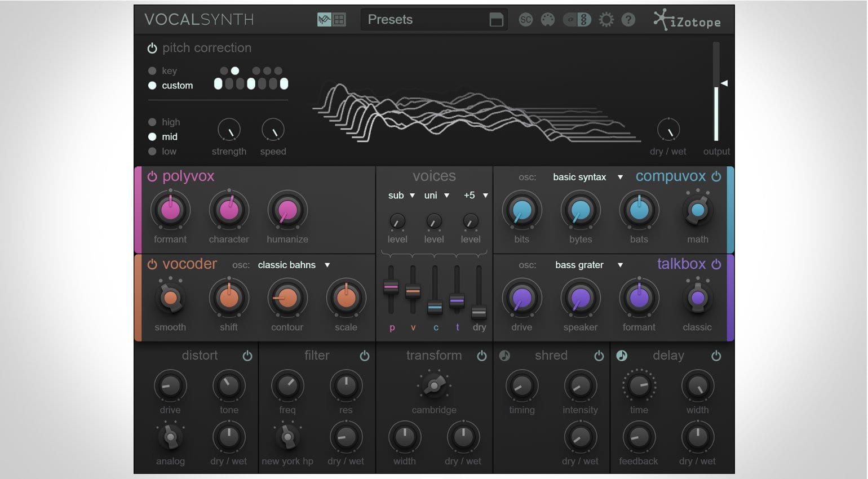This screenshot has width=868, height=479.
Task: Click the polyvox formant knob
Action: tap(170, 210)
